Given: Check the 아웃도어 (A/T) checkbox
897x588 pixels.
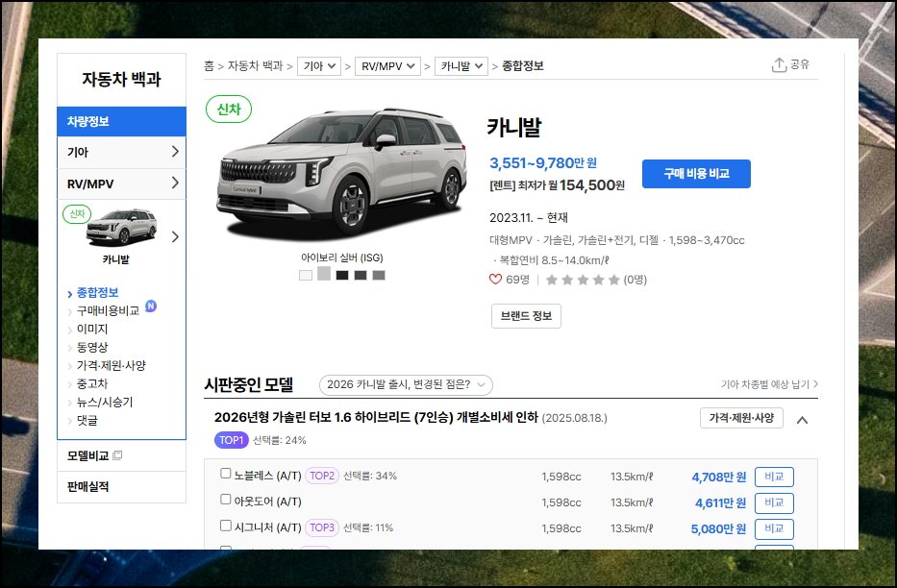Looking at the screenshot, I should pyautogui.click(x=225, y=500).
